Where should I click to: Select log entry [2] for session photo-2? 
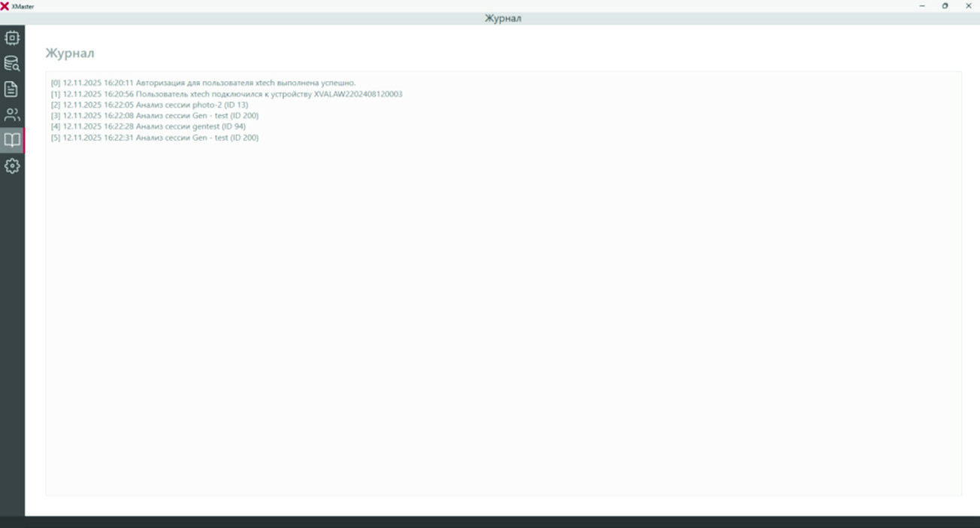point(150,105)
